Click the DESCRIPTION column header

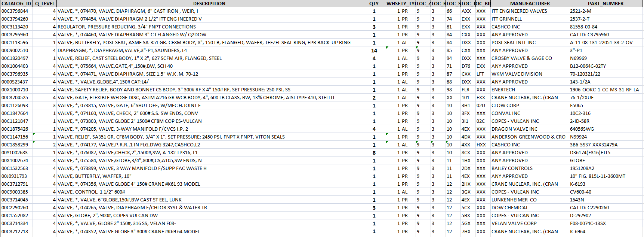click(x=209, y=3)
